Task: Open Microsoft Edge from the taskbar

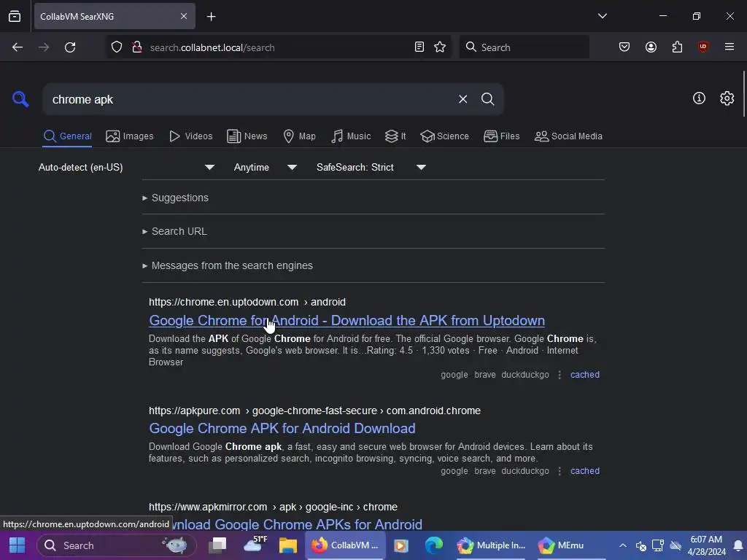Action: click(x=433, y=545)
